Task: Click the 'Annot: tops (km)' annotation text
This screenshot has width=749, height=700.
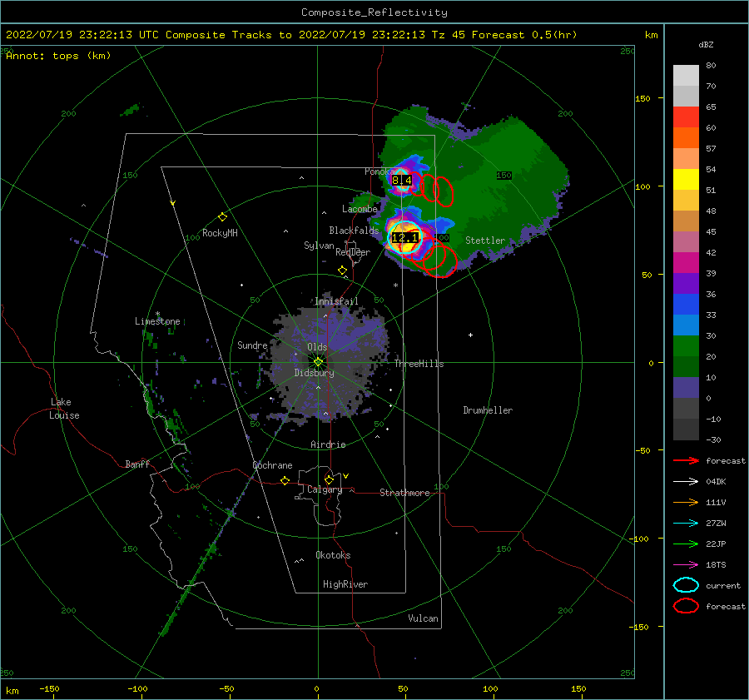Action: point(58,56)
